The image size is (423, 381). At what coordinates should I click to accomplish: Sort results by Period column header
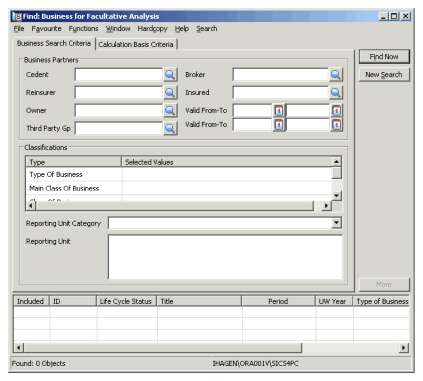278,301
